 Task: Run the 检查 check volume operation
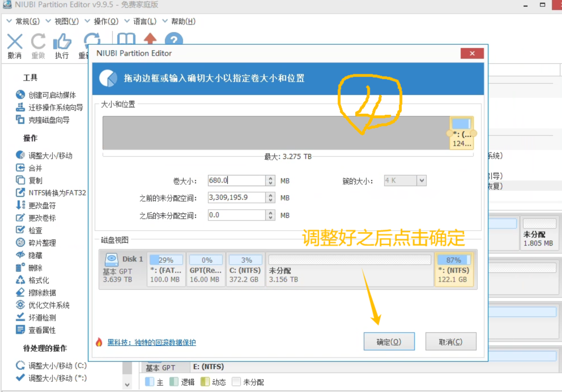(x=29, y=230)
